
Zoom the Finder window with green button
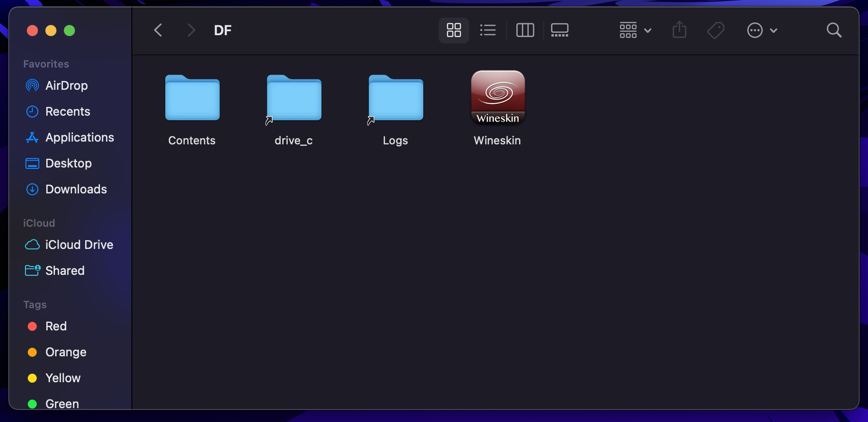[x=69, y=31]
